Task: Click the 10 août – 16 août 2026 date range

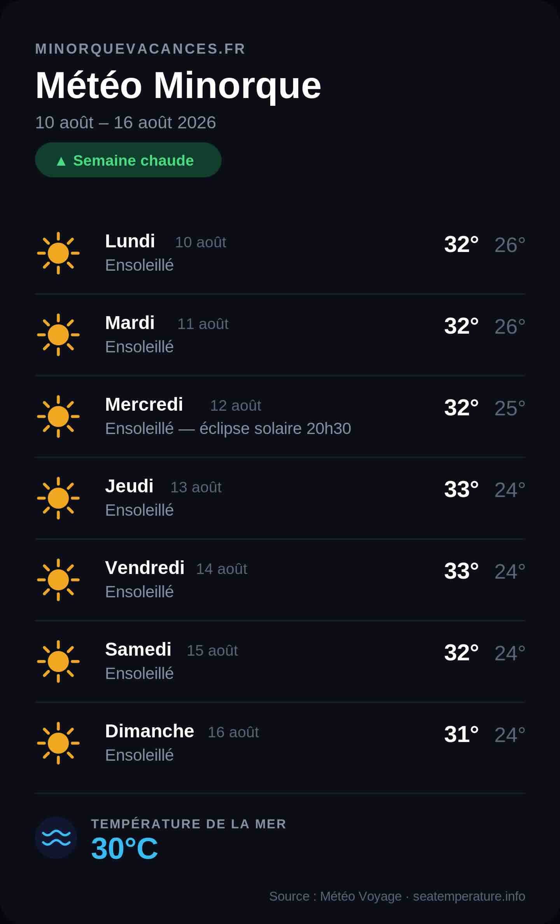Action: [125, 122]
